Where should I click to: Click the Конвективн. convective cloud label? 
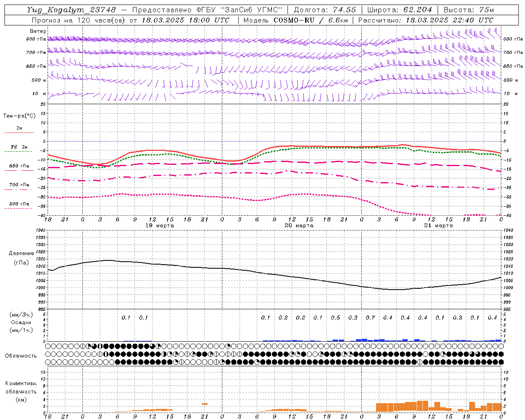point(21,383)
